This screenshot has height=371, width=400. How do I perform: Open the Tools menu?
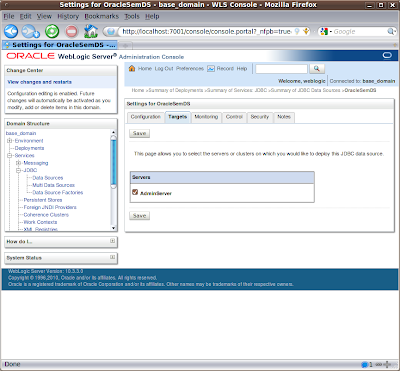(132, 16)
